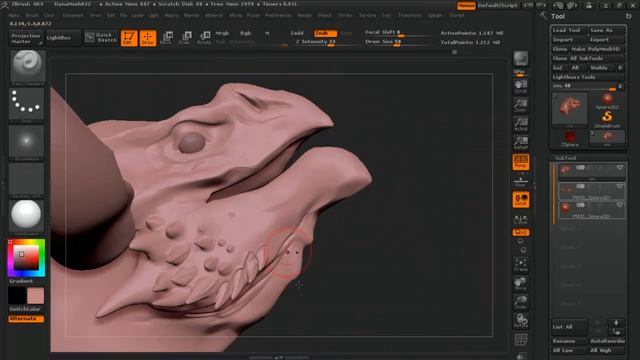Open the alpha selector thumbnail
640x360 pixels.
[27, 142]
